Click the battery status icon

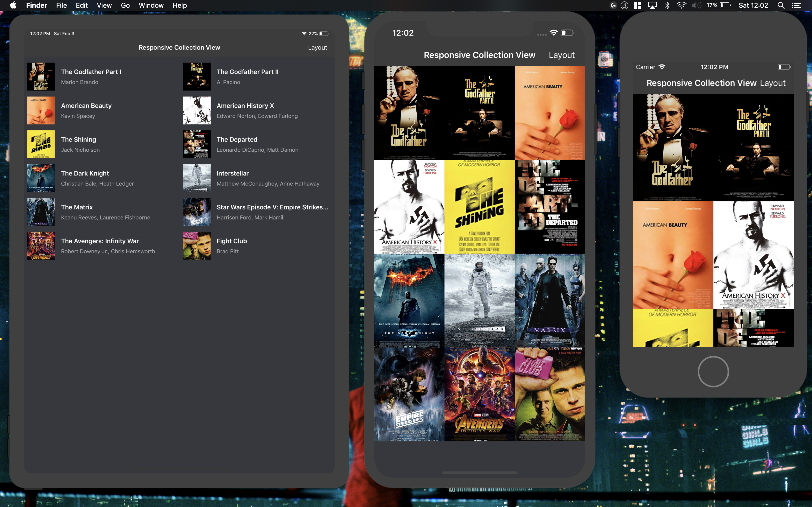coord(725,5)
